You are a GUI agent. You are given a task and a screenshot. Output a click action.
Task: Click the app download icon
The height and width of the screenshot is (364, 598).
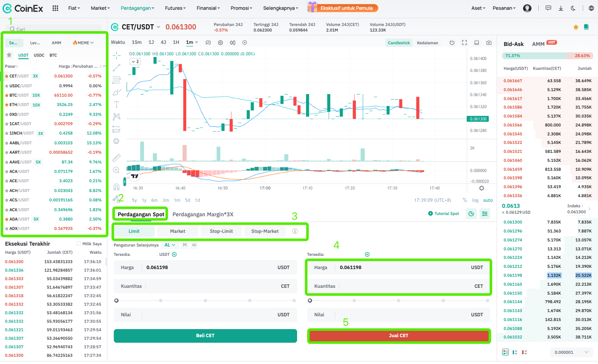click(561, 8)
